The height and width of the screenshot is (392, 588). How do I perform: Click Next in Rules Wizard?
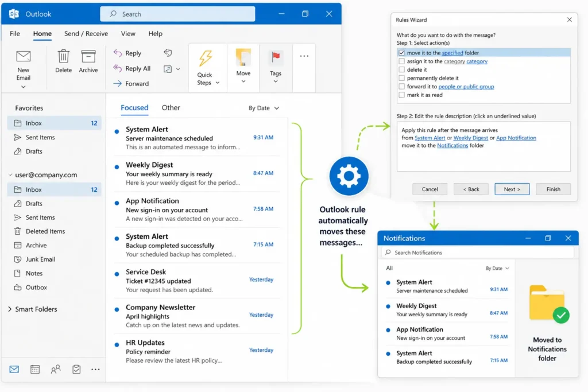point(512,189)
